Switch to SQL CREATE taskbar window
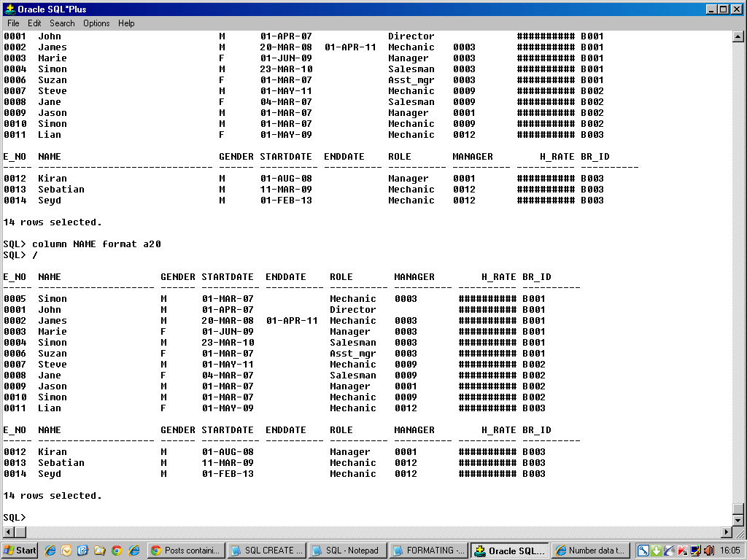Screen dimensions: 747x560 tap(267, 551)
